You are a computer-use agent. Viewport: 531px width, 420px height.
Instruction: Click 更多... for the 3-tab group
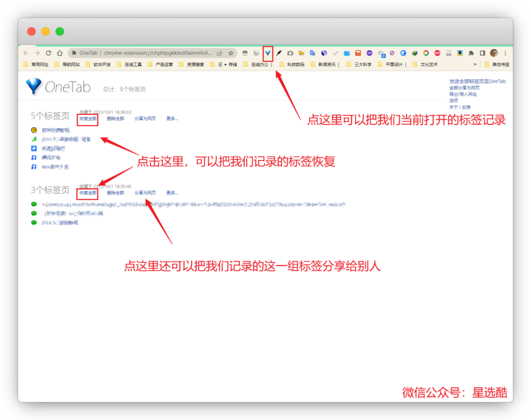pos(172,193)
